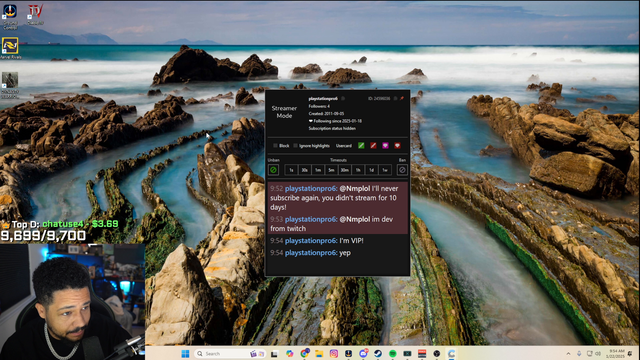
Task: Open Copilot from the taskbar
Action: (289, 354)
